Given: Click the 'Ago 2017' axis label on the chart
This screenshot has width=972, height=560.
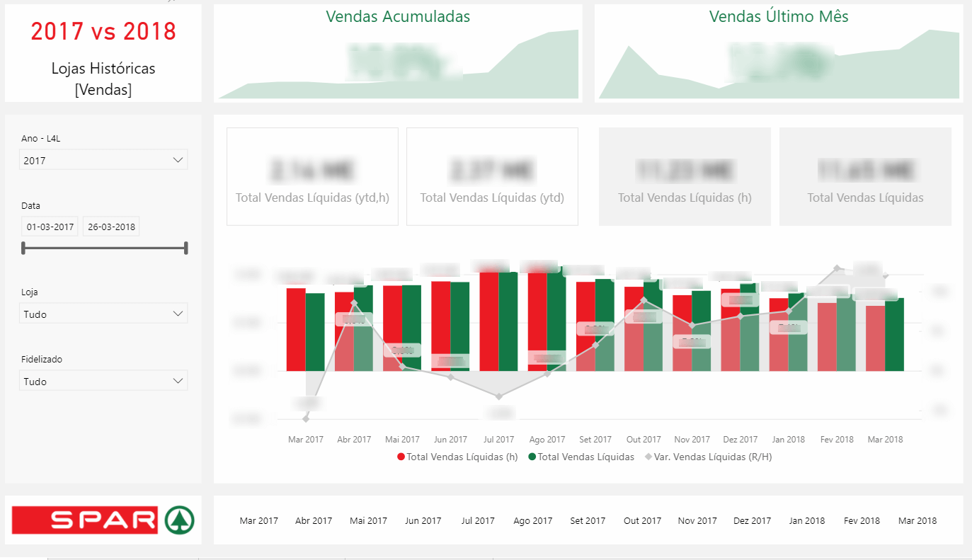Looking at the screenshot, I should tap(547, 439).
